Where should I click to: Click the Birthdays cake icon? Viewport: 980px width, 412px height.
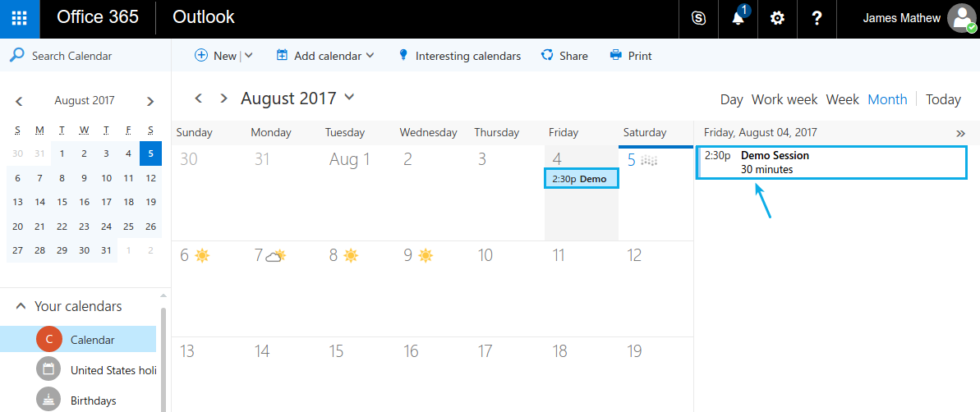pos(48,401)
